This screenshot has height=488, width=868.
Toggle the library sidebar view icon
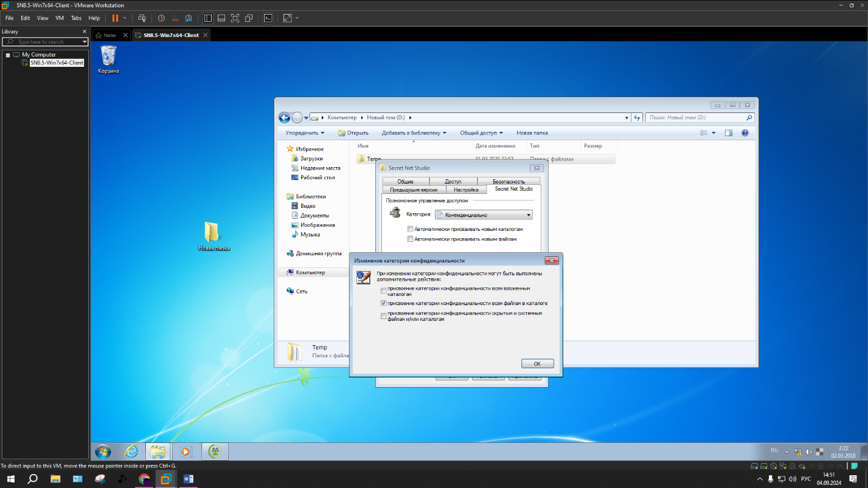pyautogui.click(x=208, y=18)
